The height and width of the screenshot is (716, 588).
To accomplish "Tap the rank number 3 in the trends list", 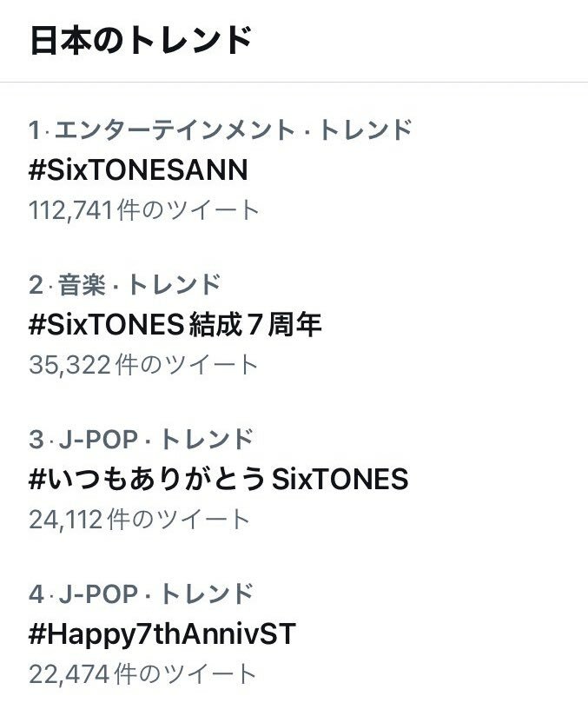I will click(36, 440).
